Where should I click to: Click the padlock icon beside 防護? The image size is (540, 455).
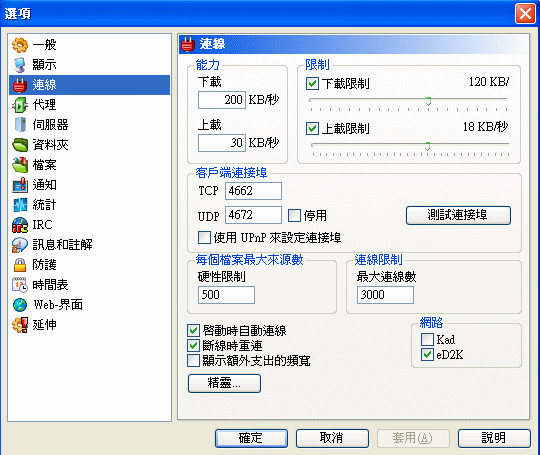(x=20, y=265)
